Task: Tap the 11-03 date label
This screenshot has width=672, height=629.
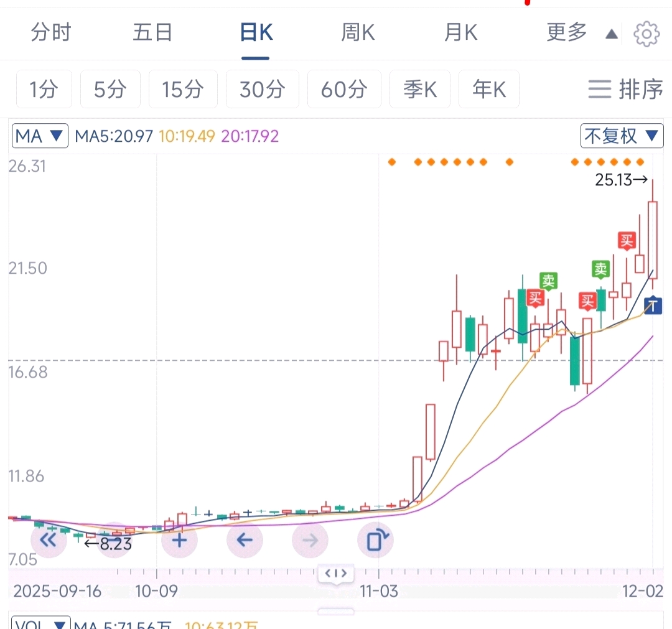Action: (379, 591)
